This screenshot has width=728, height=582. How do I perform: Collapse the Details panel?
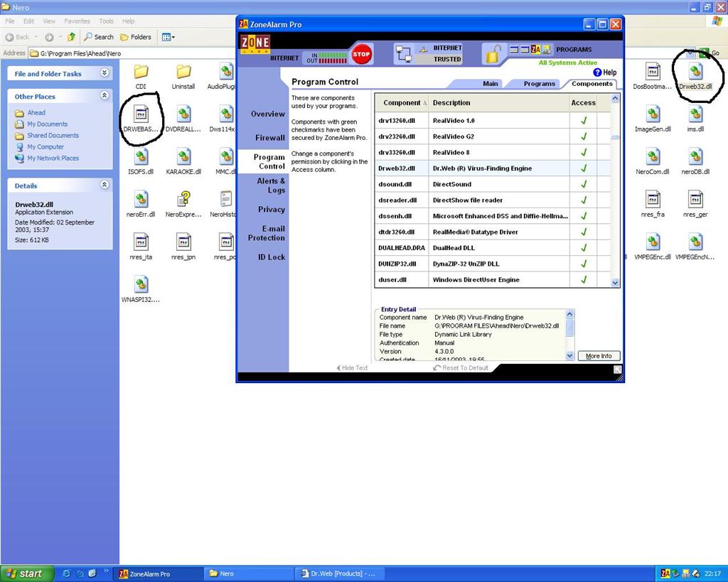105,185
